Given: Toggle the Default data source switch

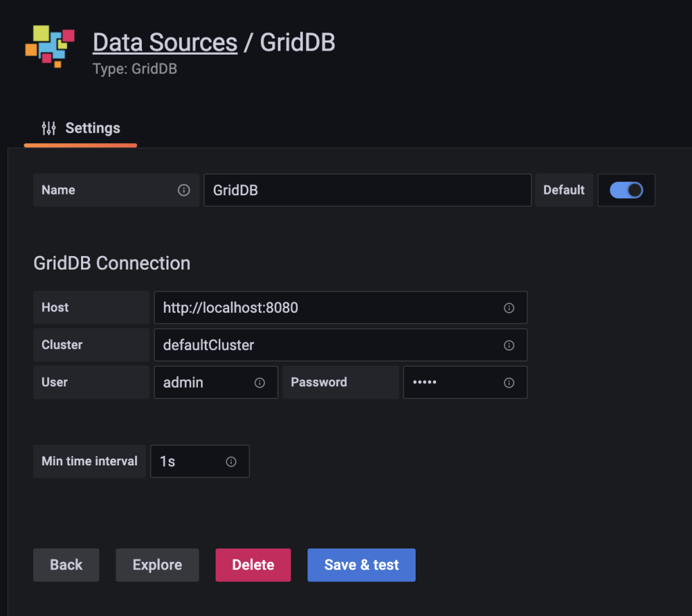Looking at the screenshot, I should pyautogui.click(x=626, y=190).
